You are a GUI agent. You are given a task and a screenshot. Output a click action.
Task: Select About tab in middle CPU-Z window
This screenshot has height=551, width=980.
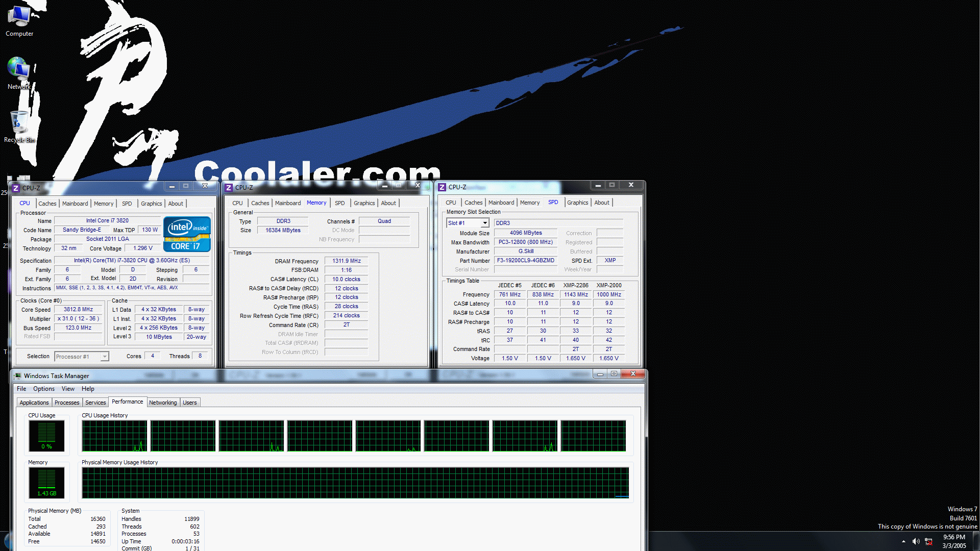(x=388, y=203)
